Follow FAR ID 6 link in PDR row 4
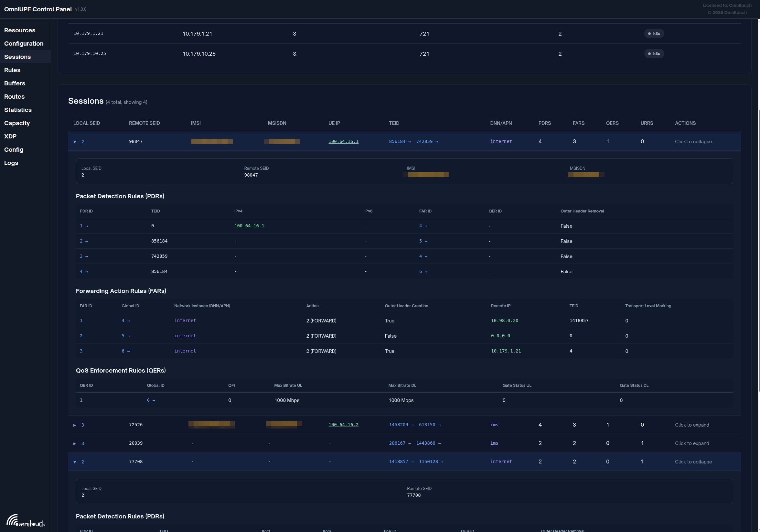Screen dimensions: 760x532 (x=423, y=271)
